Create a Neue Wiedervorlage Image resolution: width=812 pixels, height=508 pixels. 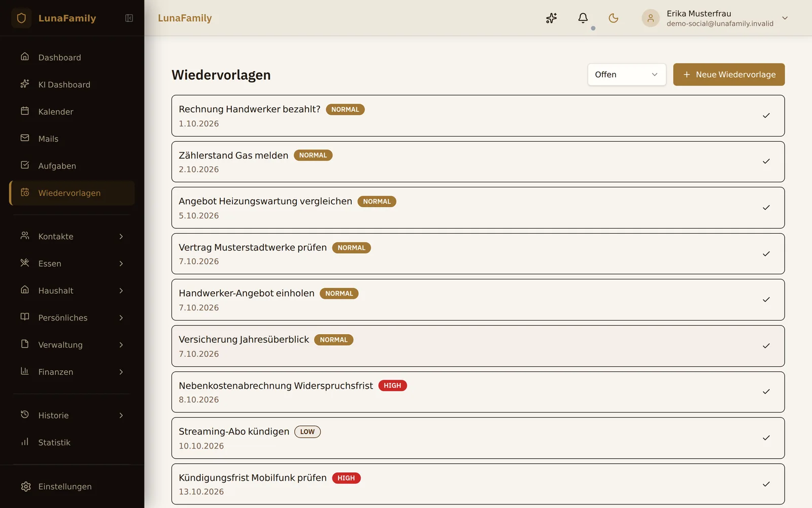click(729, 75)
